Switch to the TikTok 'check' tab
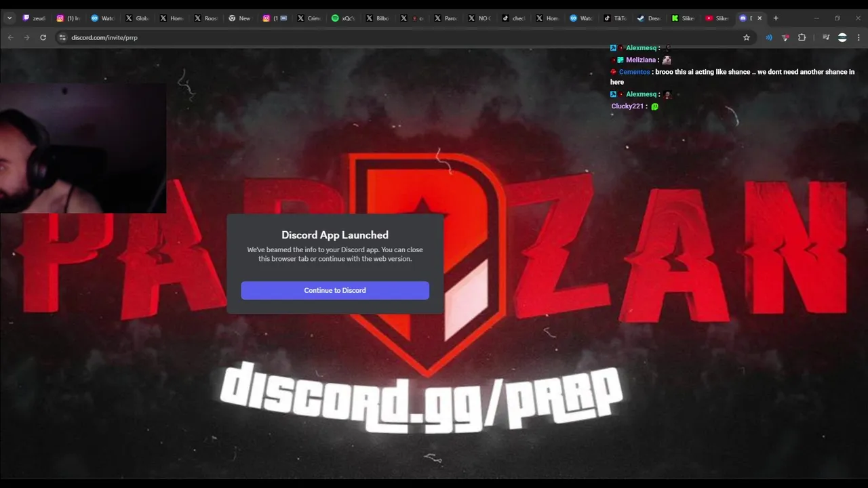Viewport: 868px width, 488px height. (514, 18)
